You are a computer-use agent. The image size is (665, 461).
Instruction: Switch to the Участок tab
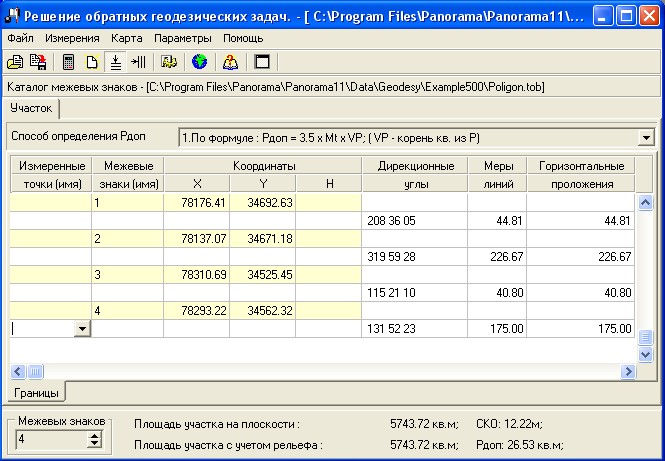tap(31, 107)
